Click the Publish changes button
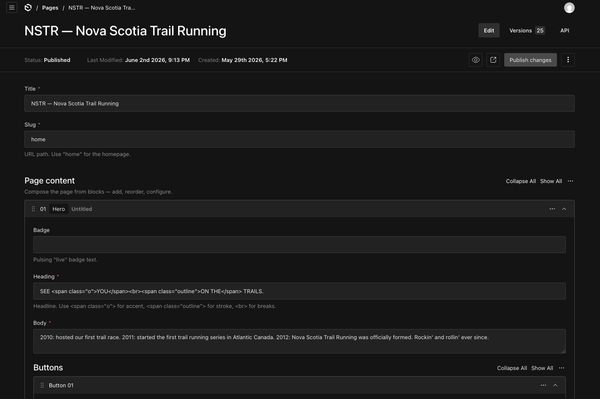The width and height of the screenshot is (600, 399). point(530,60)
